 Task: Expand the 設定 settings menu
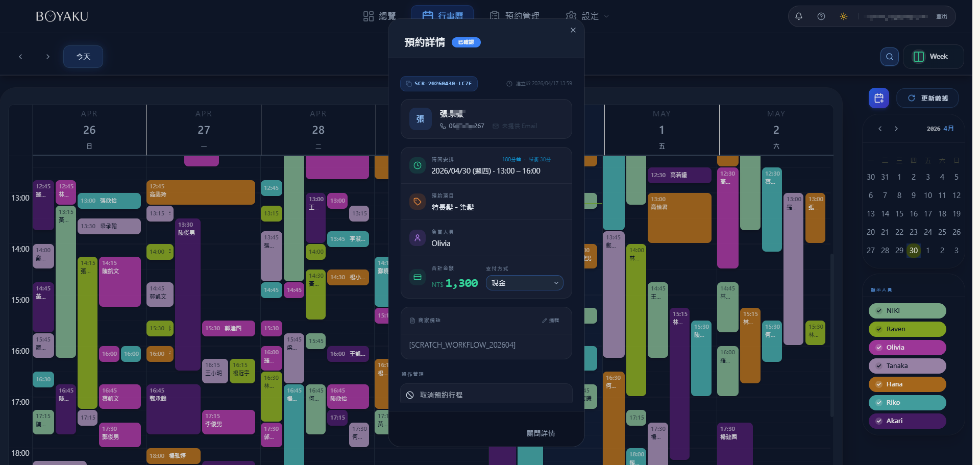coord(587,16)
